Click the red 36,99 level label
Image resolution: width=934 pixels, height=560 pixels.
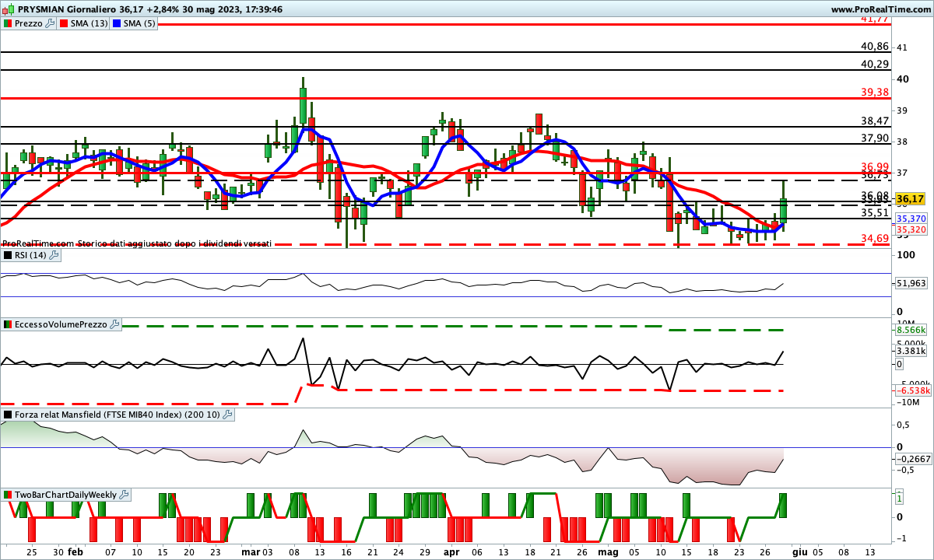(x=875, y=166)
